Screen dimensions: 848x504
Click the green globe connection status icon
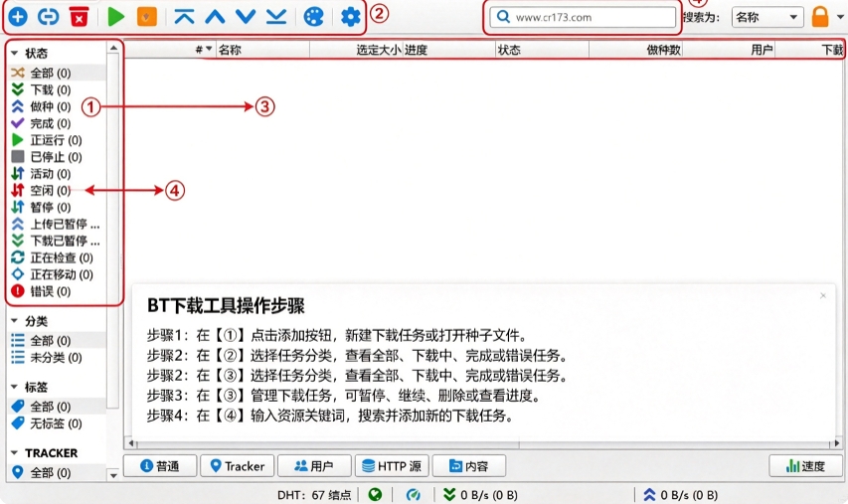click(x=375, y=494)
